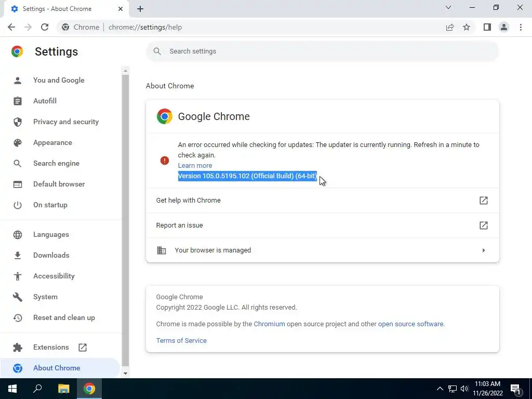Click sidebar scrollbar up arrow

click(x=126, y=71)
